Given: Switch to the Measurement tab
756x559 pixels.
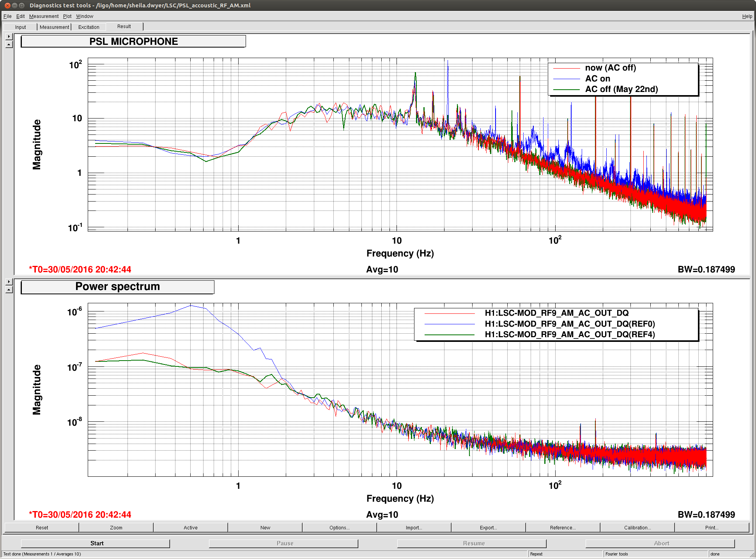Looking at the screenshot, I should 54,27.
